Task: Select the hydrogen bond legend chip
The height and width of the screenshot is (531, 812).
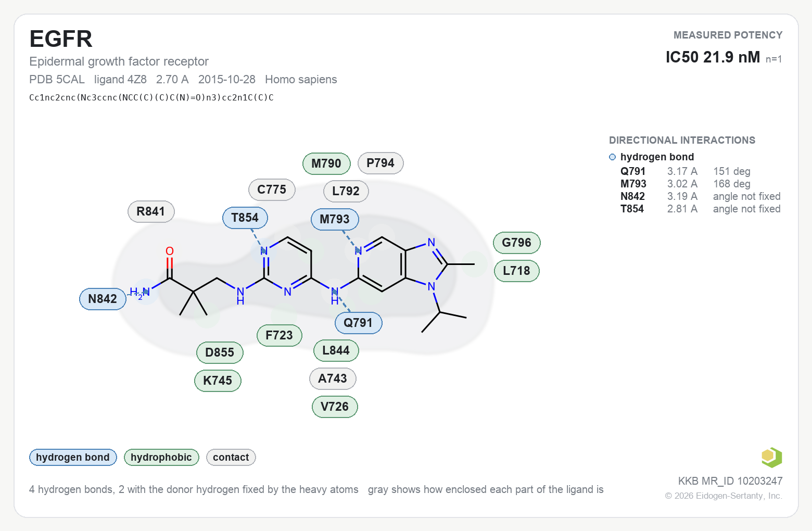Action: 73,458
